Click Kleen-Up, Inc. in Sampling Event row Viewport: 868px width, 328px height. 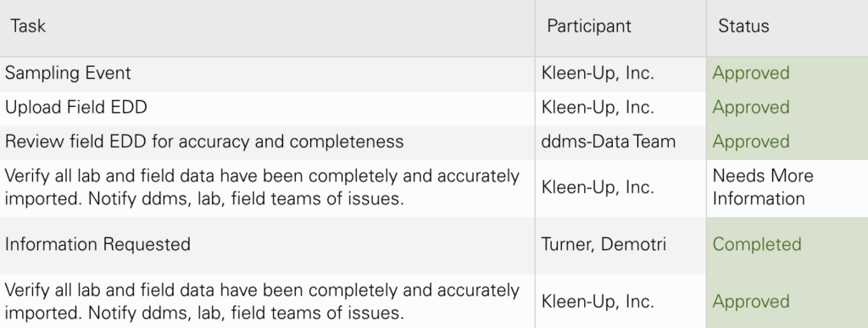tap(598, 73)
